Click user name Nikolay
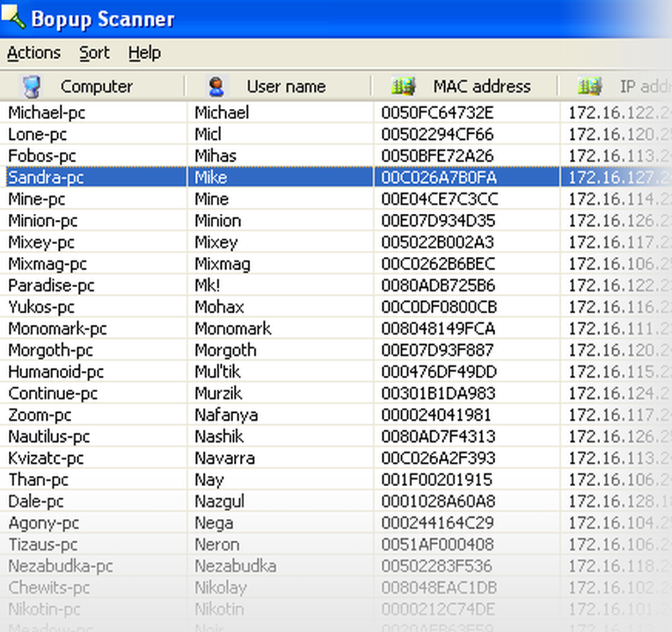This screenshot has height=632, width=672. pyautogui.click(x=220, y=588)
